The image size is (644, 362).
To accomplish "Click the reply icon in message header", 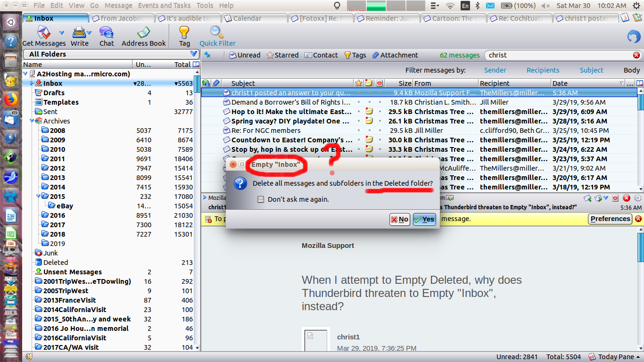I will [x=587, y=198].
